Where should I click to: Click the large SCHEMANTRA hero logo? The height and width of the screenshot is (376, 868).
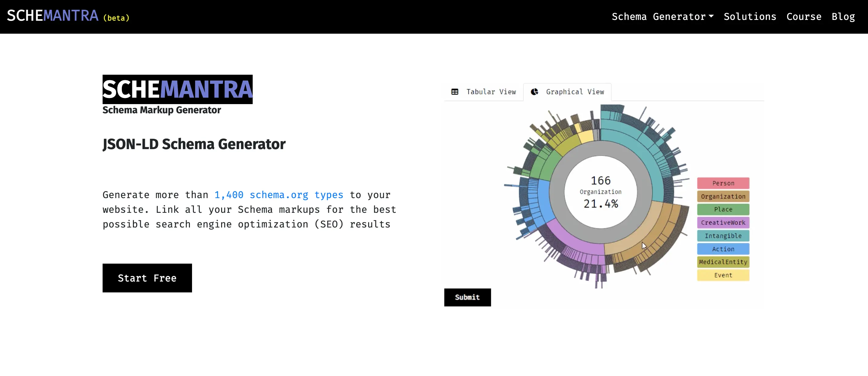177,89
